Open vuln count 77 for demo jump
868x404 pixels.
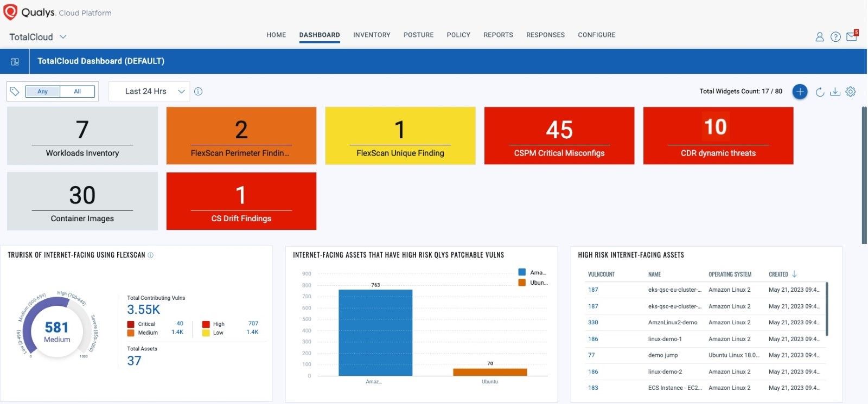point(591,355)
